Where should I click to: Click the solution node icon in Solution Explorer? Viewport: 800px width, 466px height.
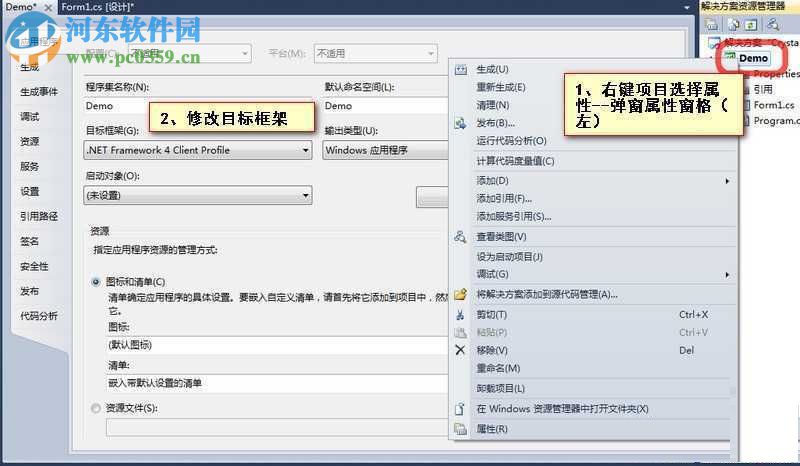714,43
